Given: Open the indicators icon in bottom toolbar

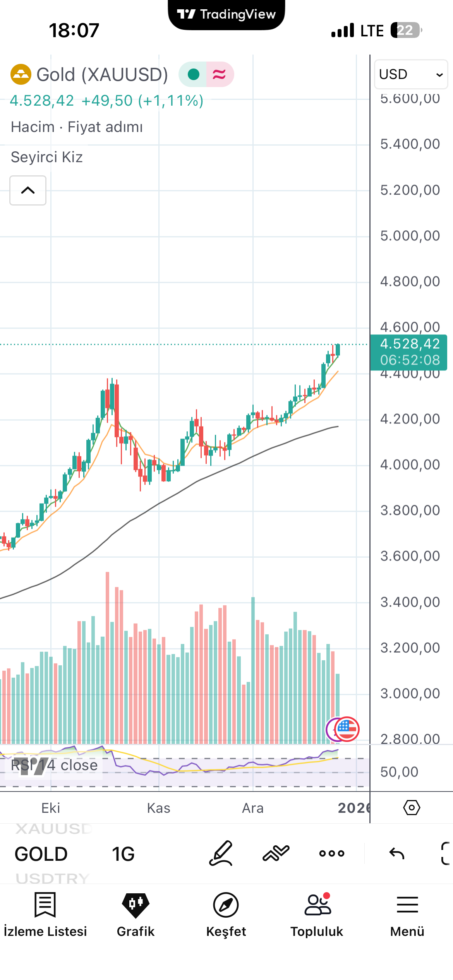Looking at the screenshot, I should point(276,853).
